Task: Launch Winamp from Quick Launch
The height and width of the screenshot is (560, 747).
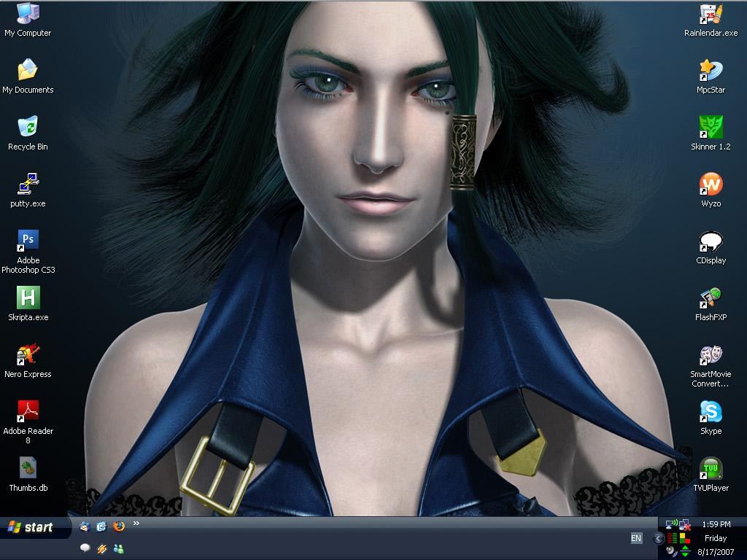Action: point(102,549)
